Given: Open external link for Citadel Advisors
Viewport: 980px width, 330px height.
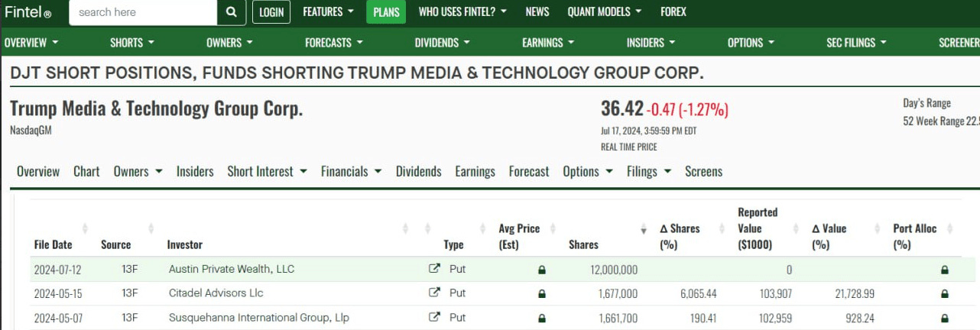Looking at the screenshot, I should point(434,293).
